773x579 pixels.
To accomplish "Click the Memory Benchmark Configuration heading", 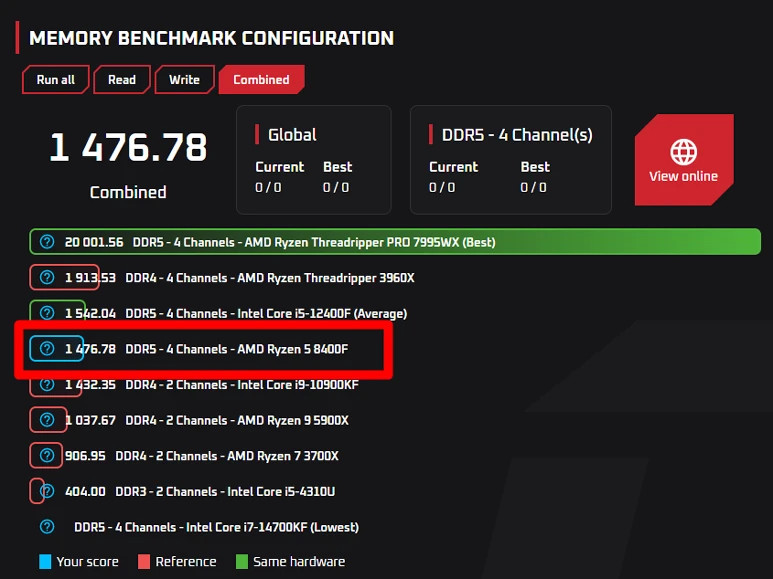I will tap(211, 38).
